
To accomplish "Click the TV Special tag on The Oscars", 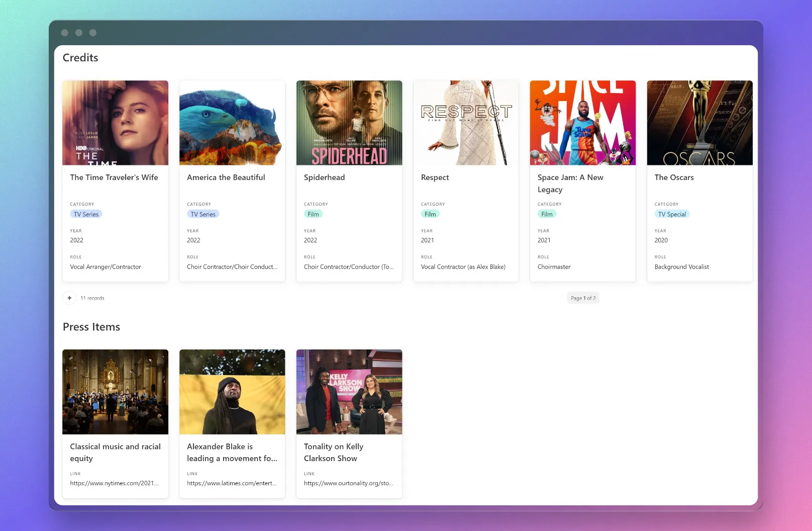I will (672, 214).
